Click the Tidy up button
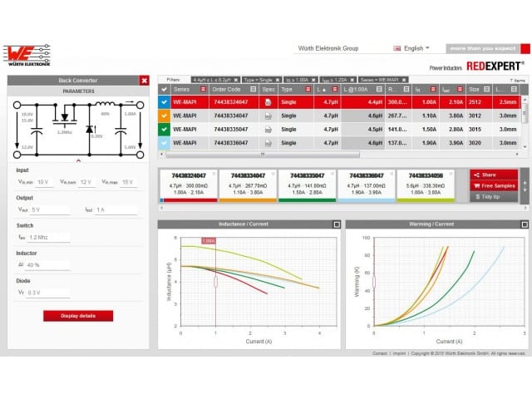 tap(494, 197)
